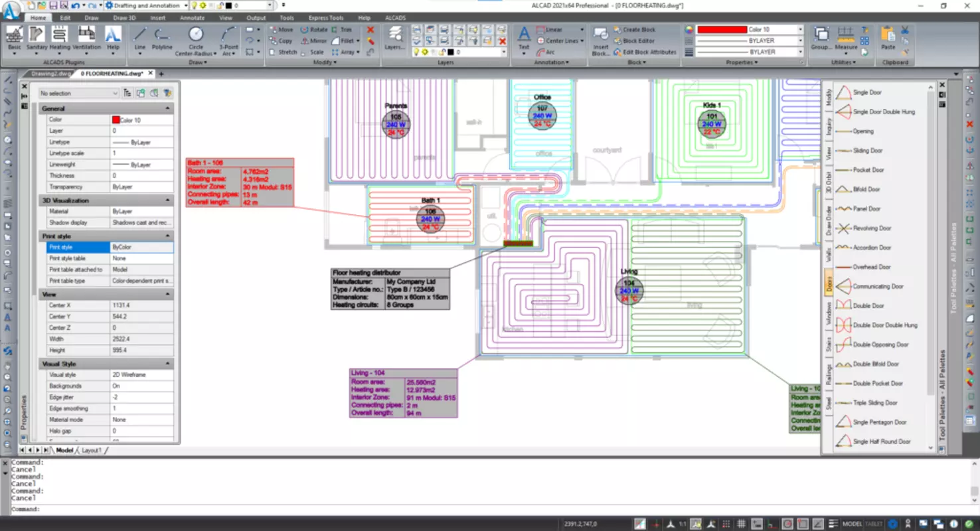Expand the Modify panel dropdown
Image resolution: width=980 pixels, height=531 pixels.
pyautogui.click(x=324, y=62)
